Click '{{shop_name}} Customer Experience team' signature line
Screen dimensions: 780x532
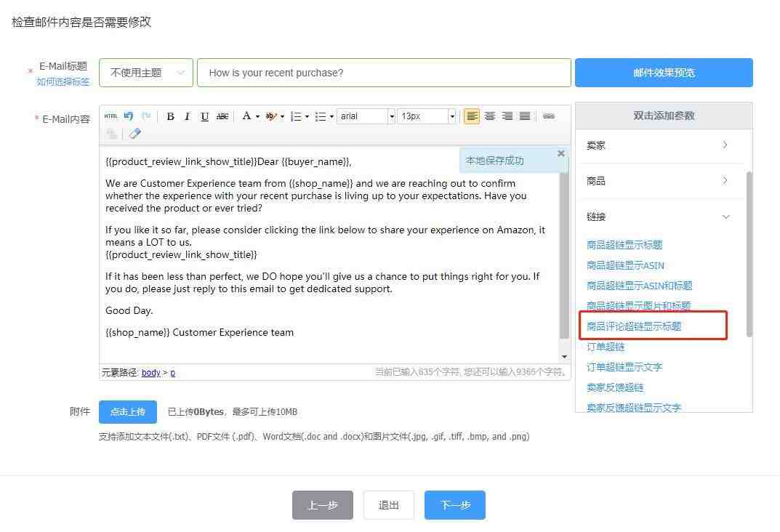point(199,333)
